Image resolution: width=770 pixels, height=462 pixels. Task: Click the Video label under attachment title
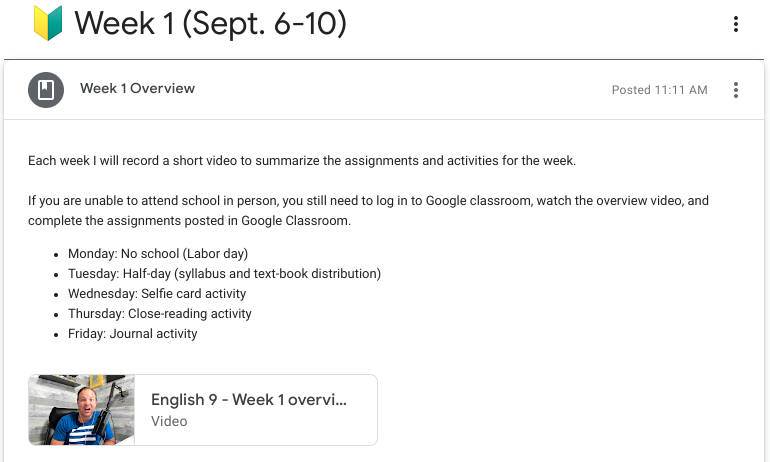(x=169, y=421)
